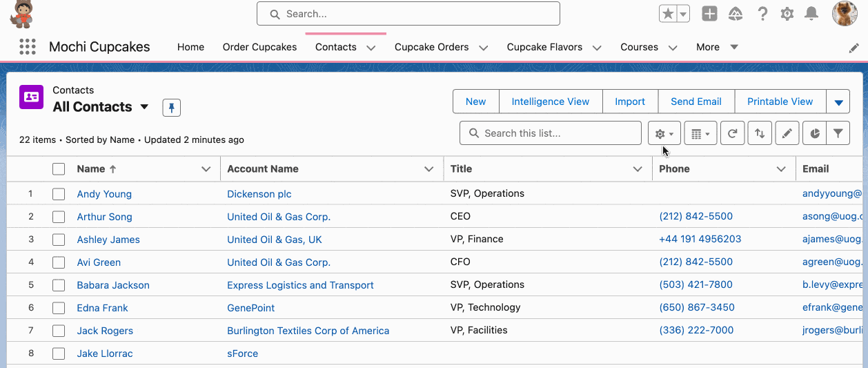Screen dimensions: 868x368
Task: Check the box for Jack Rogers
Action: [59, 331]
